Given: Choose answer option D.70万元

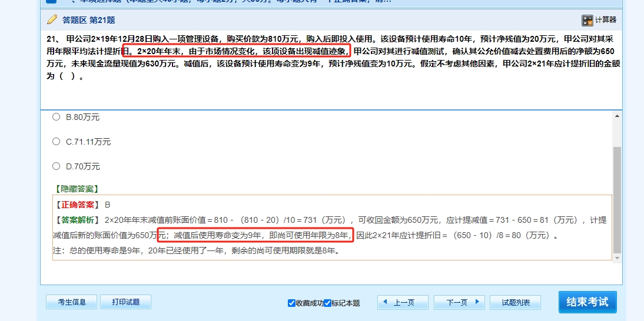Looking at the screenshot, I should pyautogui.click(x=57, y=166).
